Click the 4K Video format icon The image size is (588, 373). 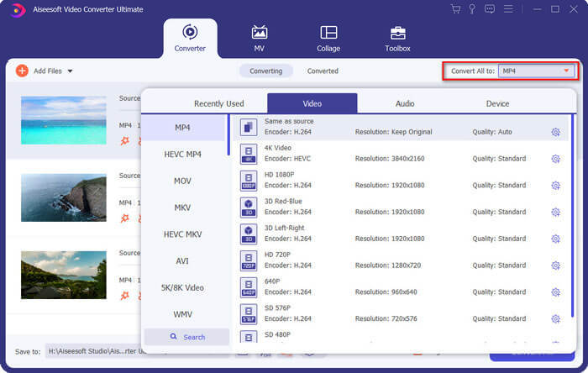[249, 154]
